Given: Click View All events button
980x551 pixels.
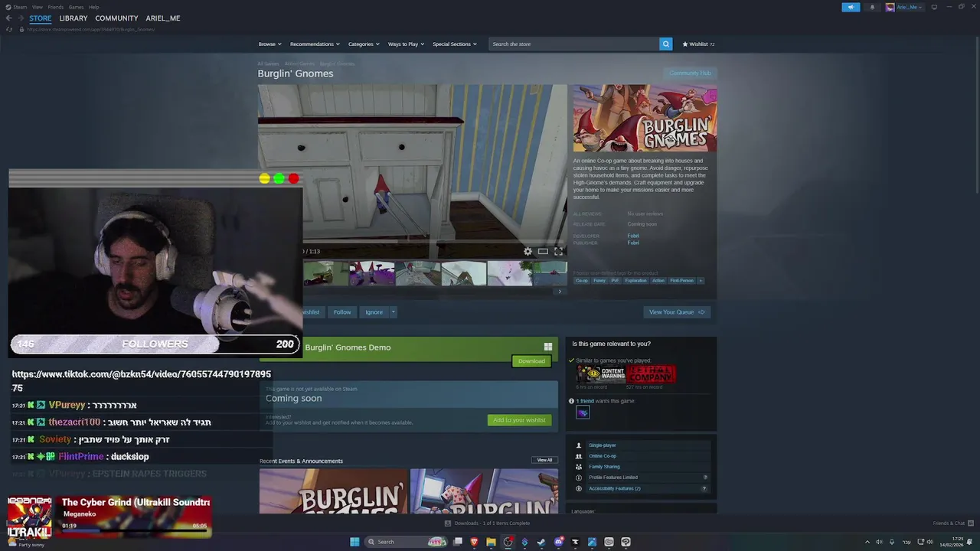Looking at the screenshot, I should [x=544, y=460].
